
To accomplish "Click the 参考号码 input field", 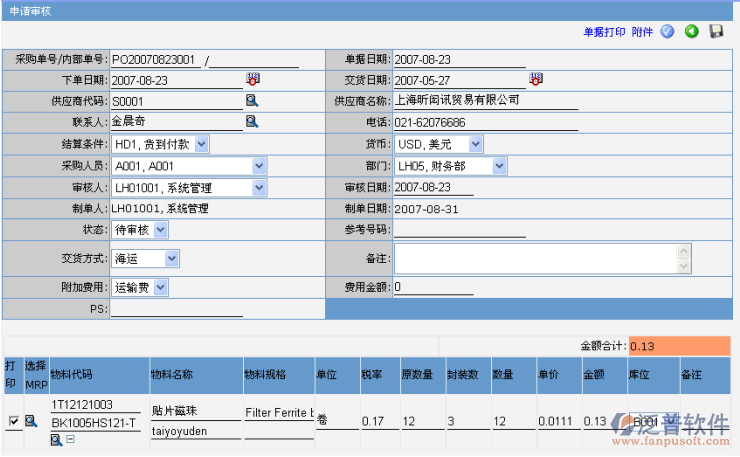I will tap(459, 230).
